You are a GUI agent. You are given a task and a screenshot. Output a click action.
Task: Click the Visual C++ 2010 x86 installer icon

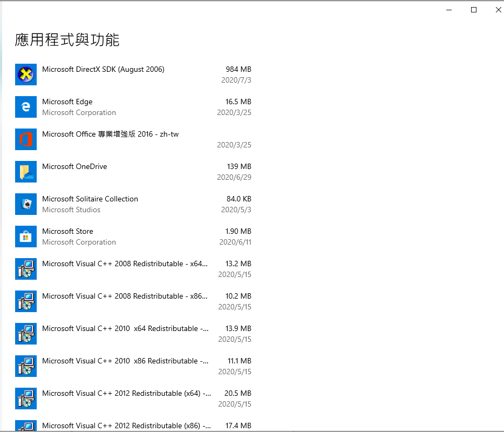pos(26,366)
